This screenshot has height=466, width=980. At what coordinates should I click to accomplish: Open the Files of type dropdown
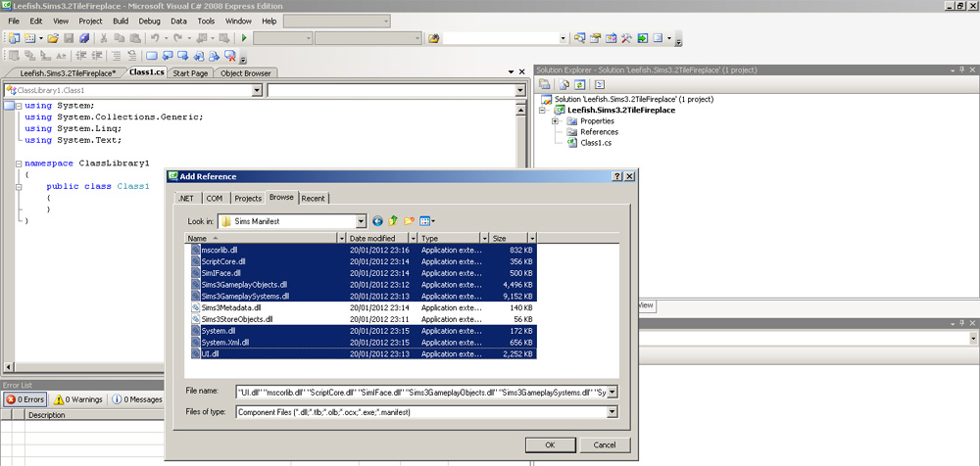tap(612, 412)
